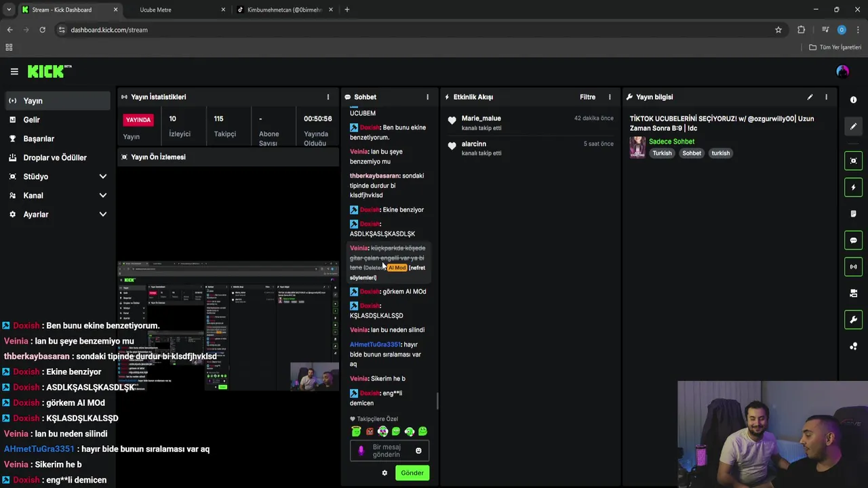Click the Gönder send button
This screenshot has width=868, height=488.
(x=412, y=472)
